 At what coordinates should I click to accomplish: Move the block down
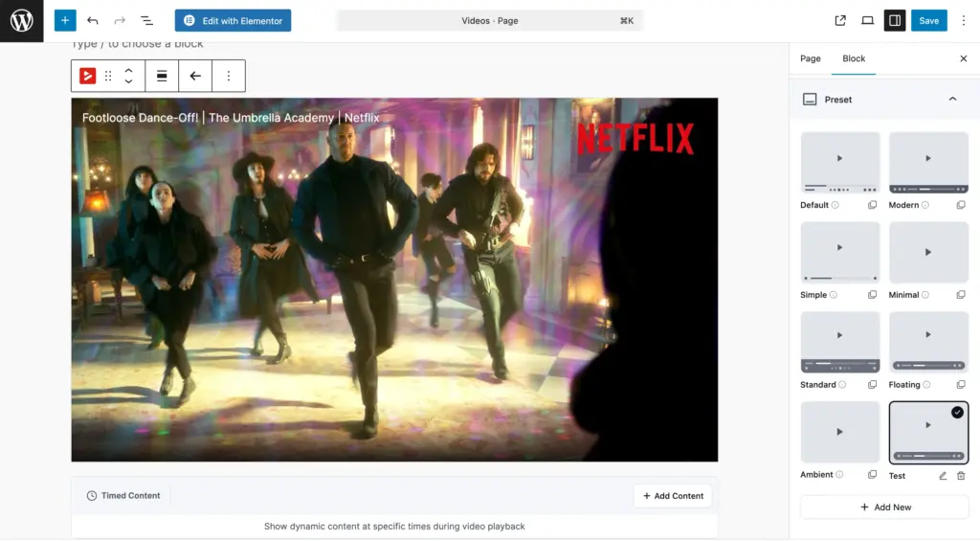tap(128, 81)
